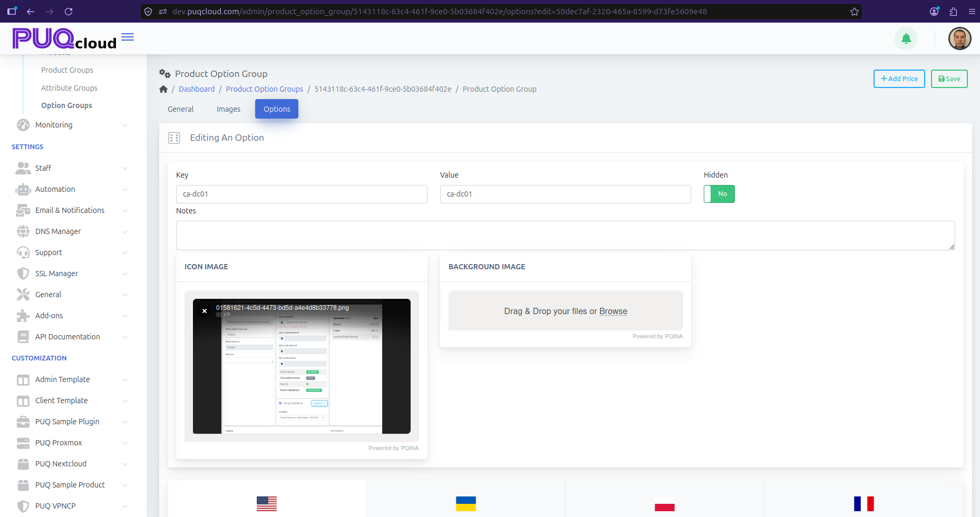Click Browse in background image dropzone
The width and height of the screenshot is (980, 517).
613,311
